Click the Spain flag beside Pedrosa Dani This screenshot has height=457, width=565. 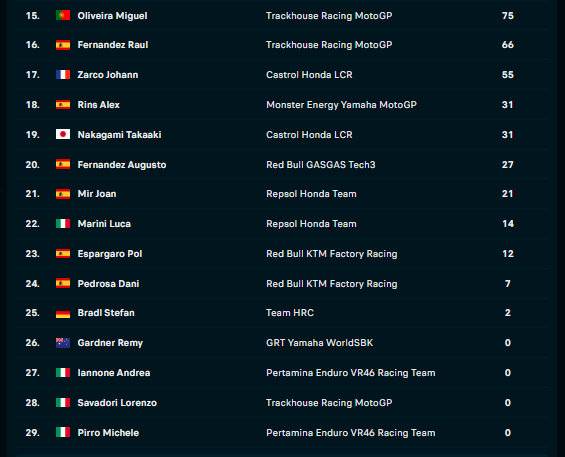coord(63,283)
